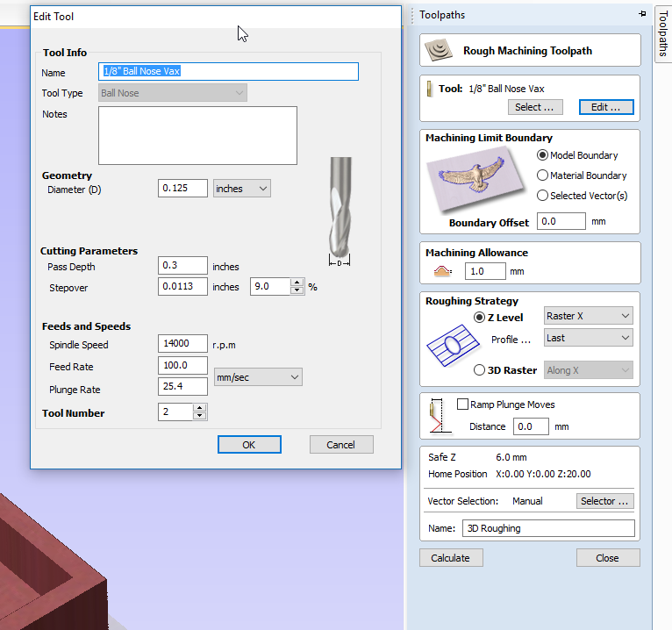Decrease Tool Number with down arrow
The height and width of the screenshot is (630, 672).
[200, 416]
